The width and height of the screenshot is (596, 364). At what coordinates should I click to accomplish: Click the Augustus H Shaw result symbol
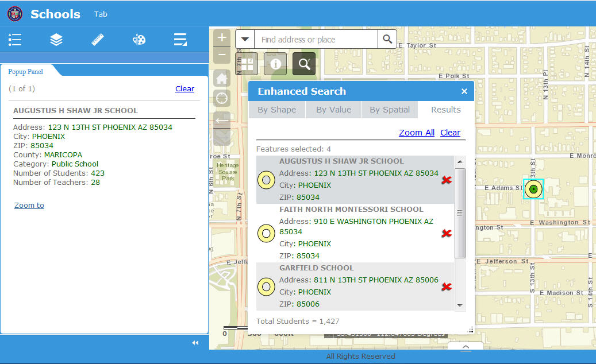tap(266, 180)
